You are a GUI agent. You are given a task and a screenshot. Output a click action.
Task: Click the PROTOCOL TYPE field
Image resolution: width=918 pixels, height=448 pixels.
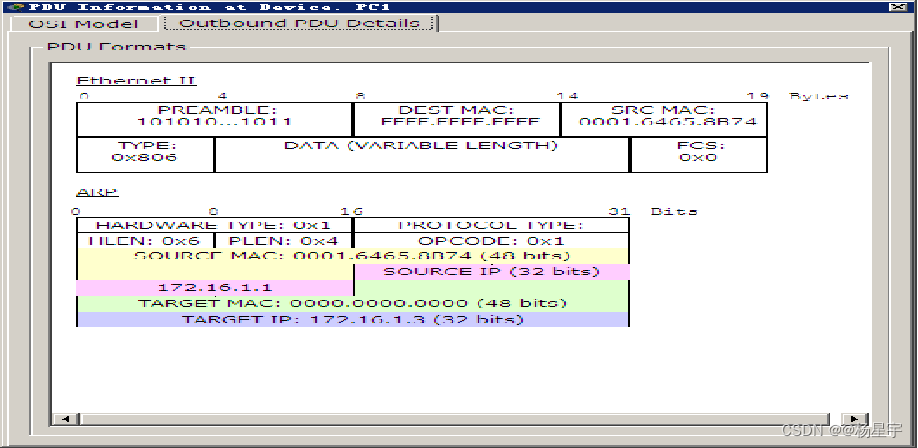point(491,225)
